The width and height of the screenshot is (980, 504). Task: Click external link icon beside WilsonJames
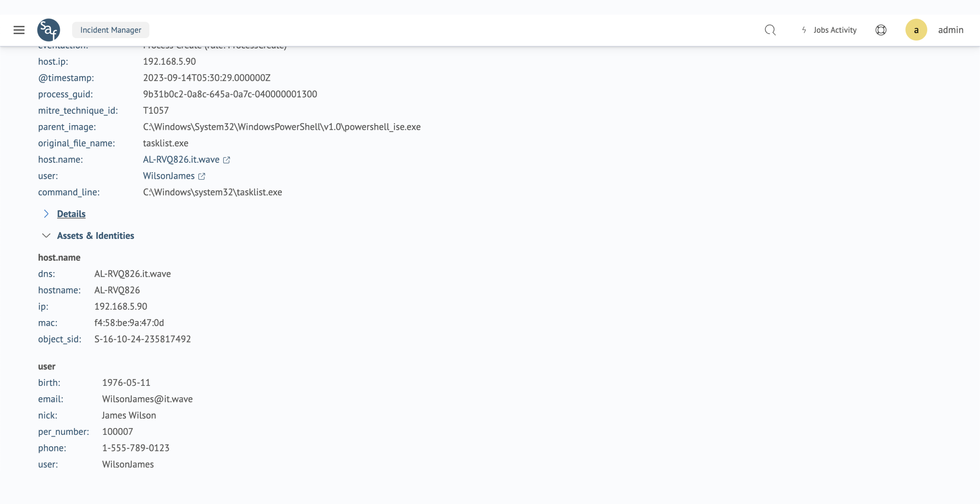pos(202,176)
